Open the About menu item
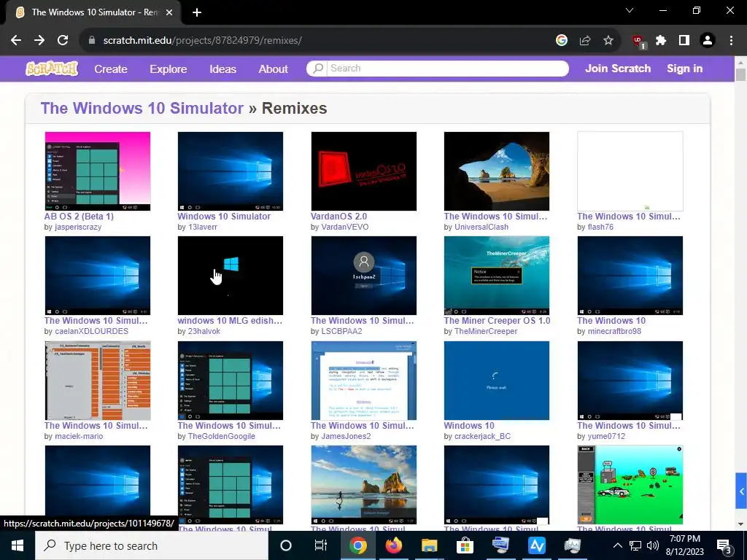Screen dimensions: 747x560 point(273,69)
